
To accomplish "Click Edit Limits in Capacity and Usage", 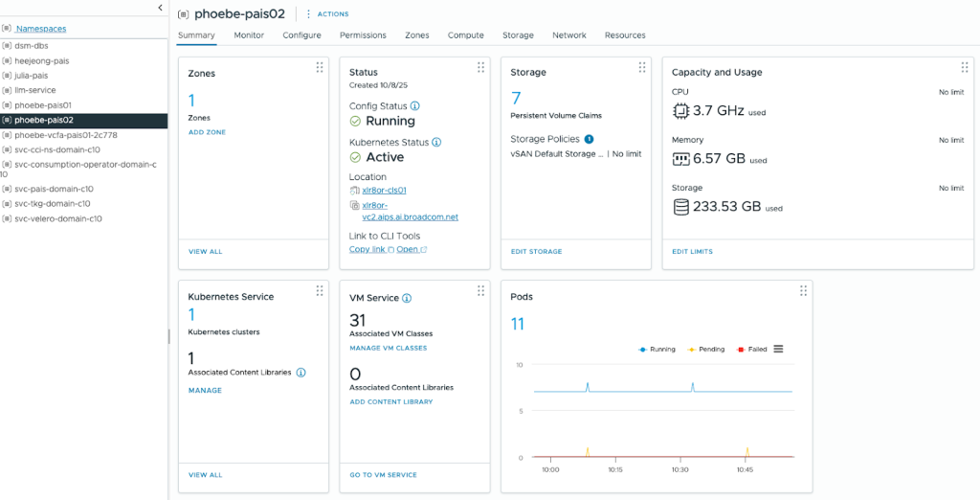I will point(692,252).
